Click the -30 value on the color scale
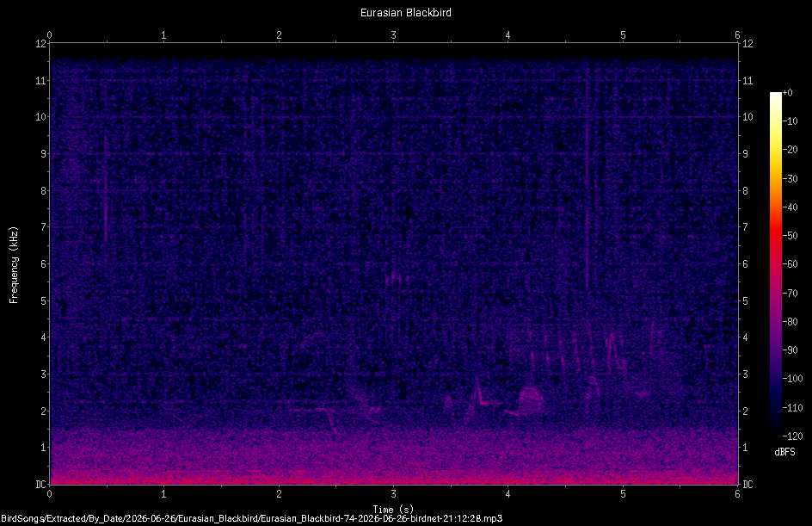Screen dimensions: 812x526 pyautogui.click(x=790, y=179)
